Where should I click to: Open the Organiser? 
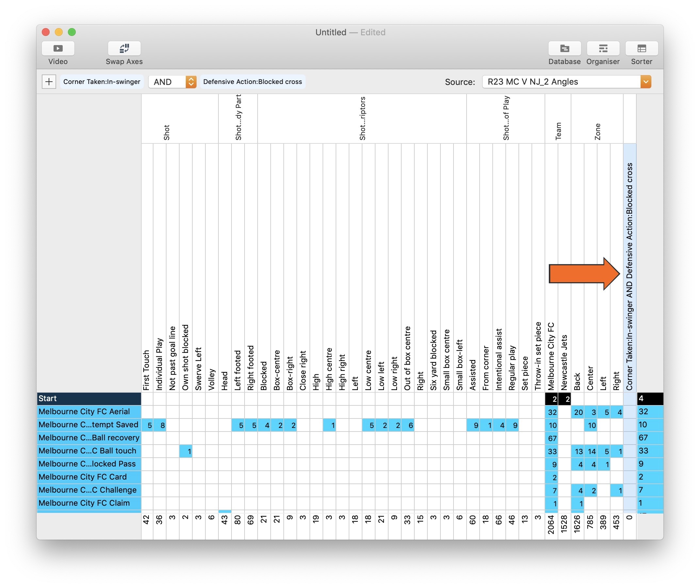click(603, 49)
